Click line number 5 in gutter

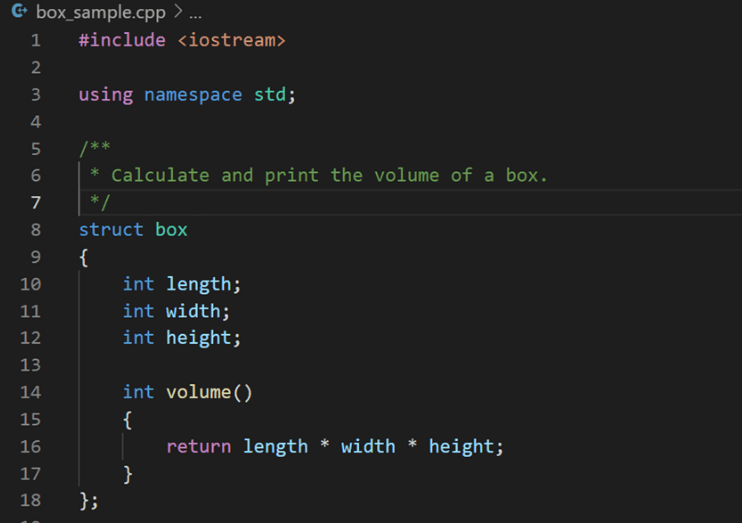point(36,149)
